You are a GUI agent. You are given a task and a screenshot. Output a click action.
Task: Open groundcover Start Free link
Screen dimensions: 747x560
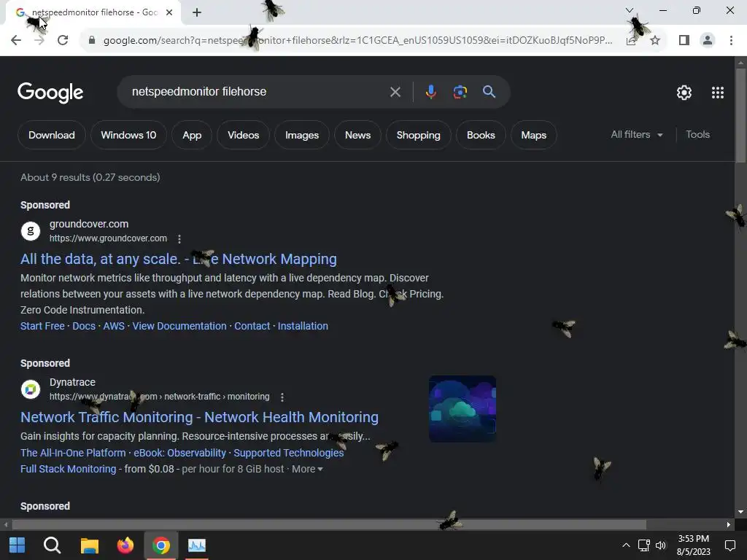pyautogui.click(x=42, y=326)
